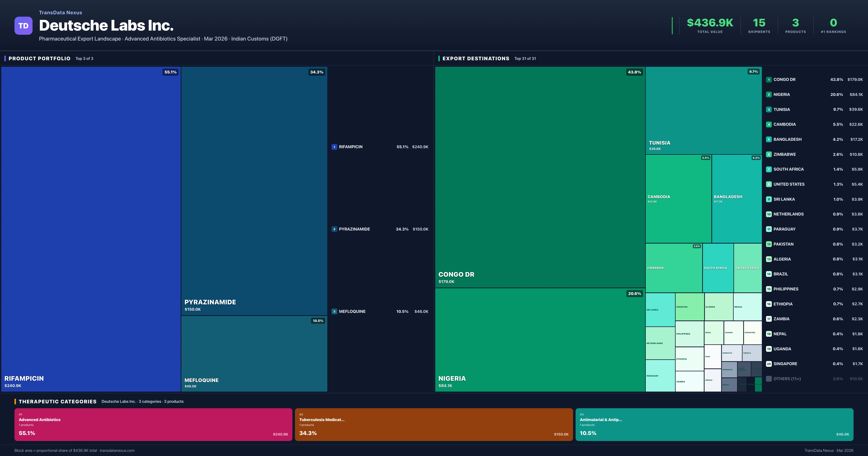Click the rank 20 badge beside SINGAPORE
Image resolution: width=868 pixels, height=456 pixels.
pos(769,364)
